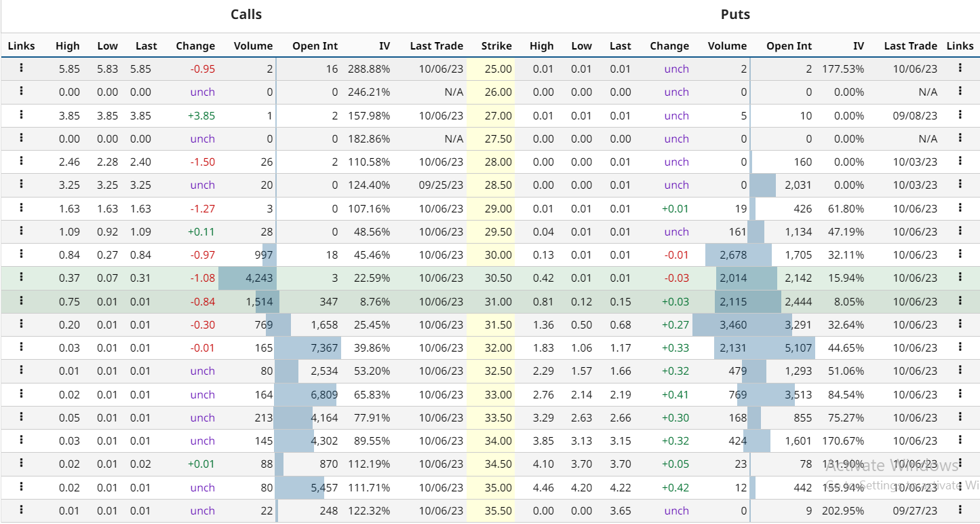Click puts three-dot icon on 31.00 row
Image resolution: width=980 pixels, height=524 pixels.
(960, 300)
